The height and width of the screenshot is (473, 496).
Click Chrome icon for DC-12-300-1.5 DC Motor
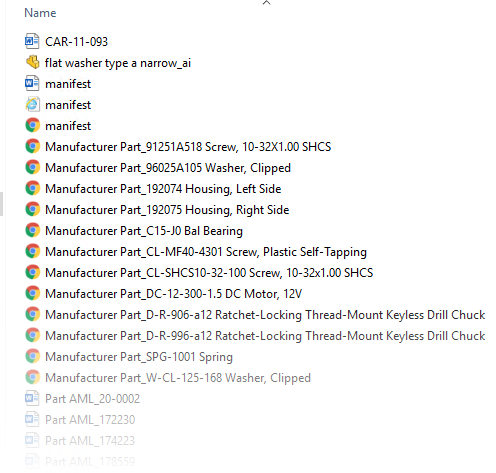[x=32, y=293]
